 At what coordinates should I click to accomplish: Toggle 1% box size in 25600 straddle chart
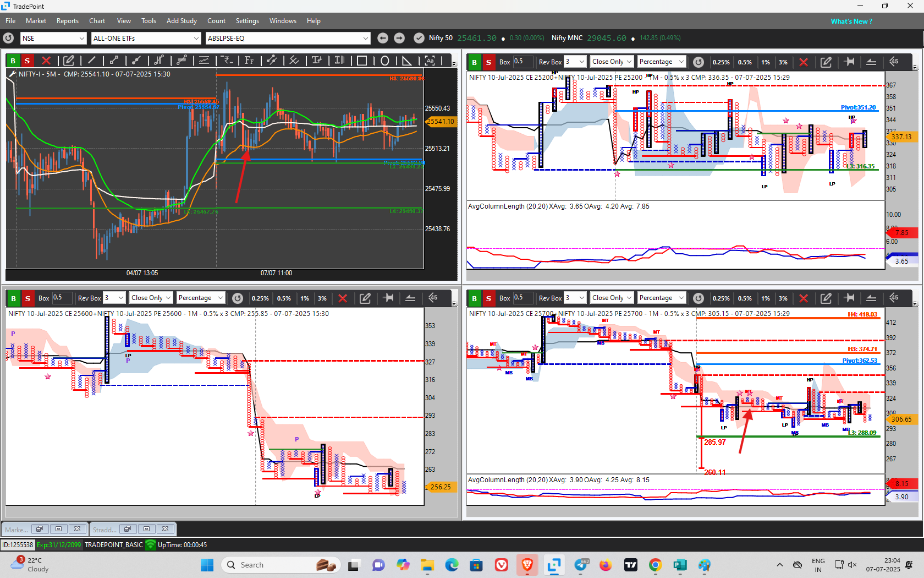[305, 298]
